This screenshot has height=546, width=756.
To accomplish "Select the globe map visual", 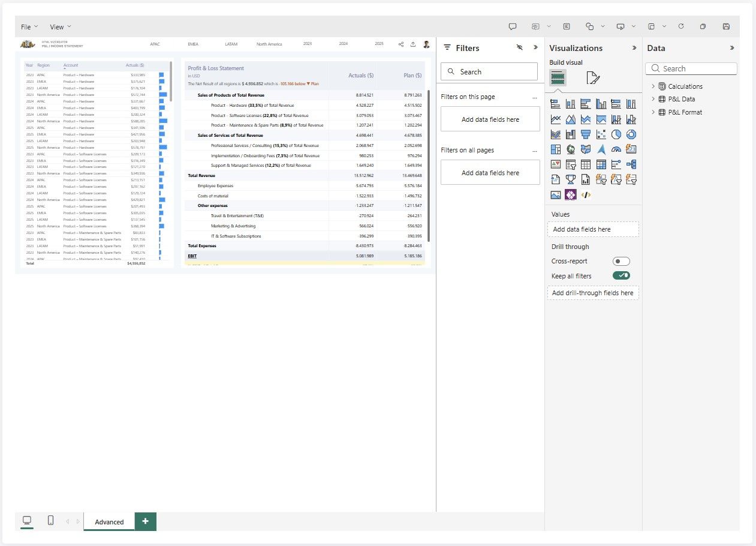I will 570,149.
